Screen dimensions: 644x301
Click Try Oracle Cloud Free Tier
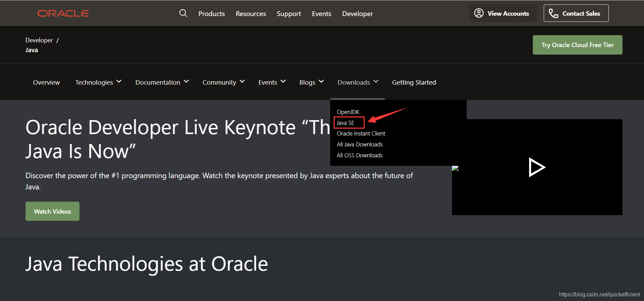(577, 45)
